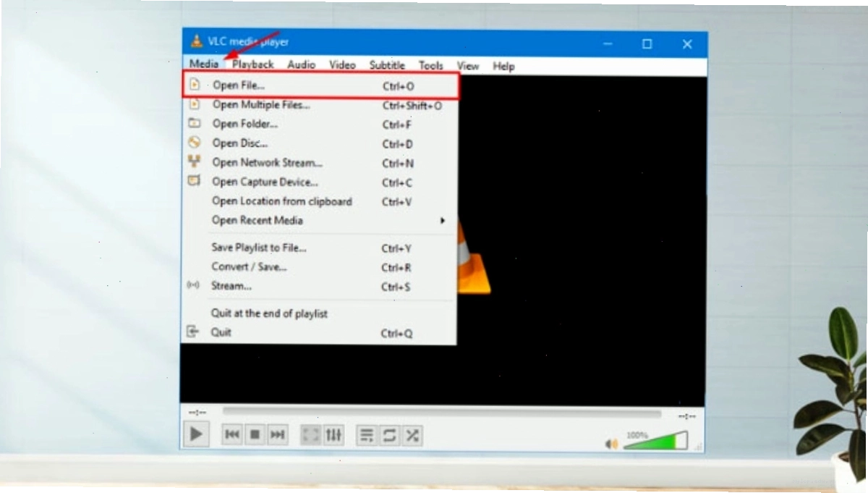
Task: Open the Audio menu
Action: pyautogui.click(x=301, y=64)
